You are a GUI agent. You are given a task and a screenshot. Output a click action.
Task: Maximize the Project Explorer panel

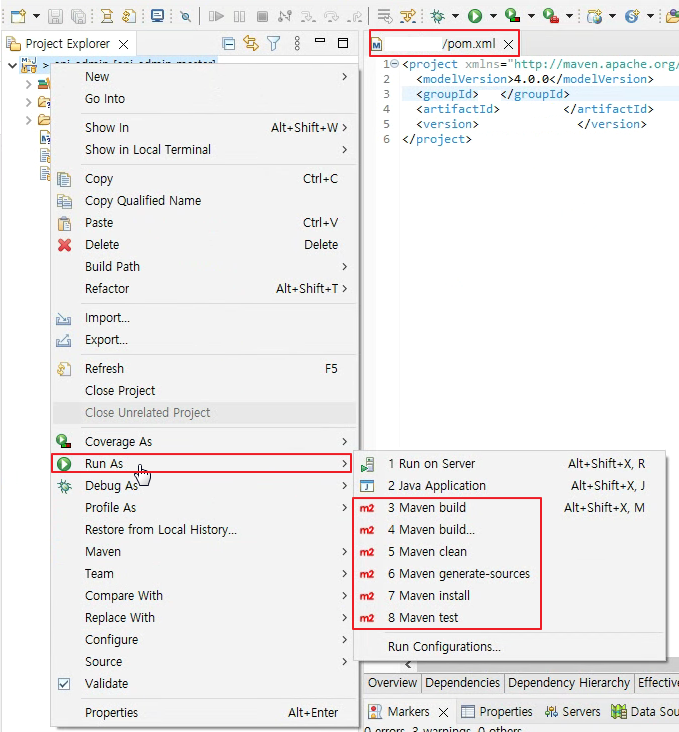click(343, 43)
